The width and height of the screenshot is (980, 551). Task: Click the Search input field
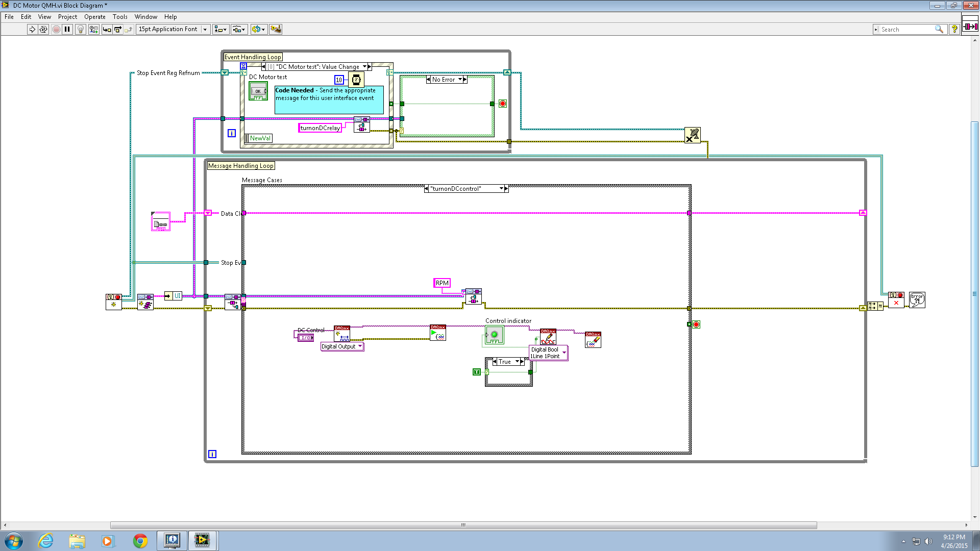pos(906,30)
